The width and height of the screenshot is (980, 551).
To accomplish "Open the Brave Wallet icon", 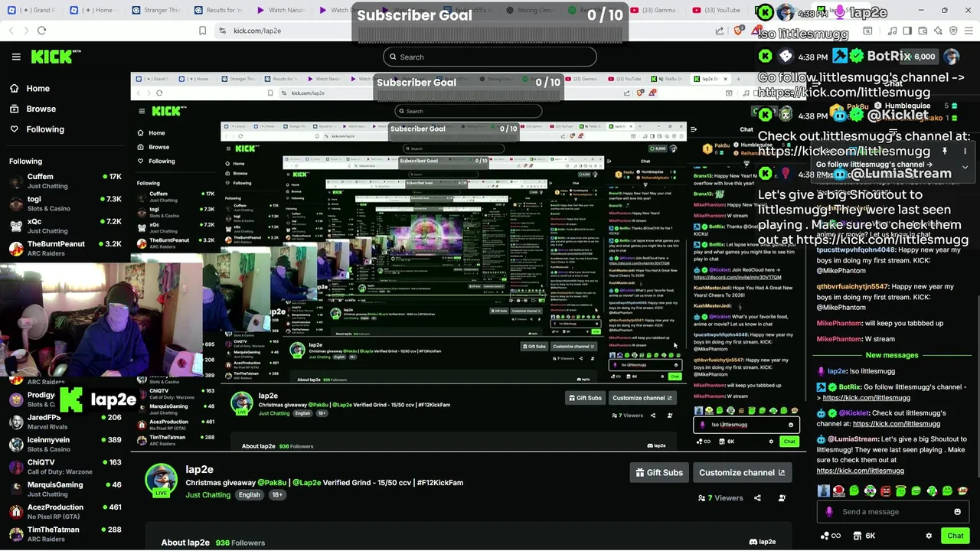I will (x=923, y=31).
